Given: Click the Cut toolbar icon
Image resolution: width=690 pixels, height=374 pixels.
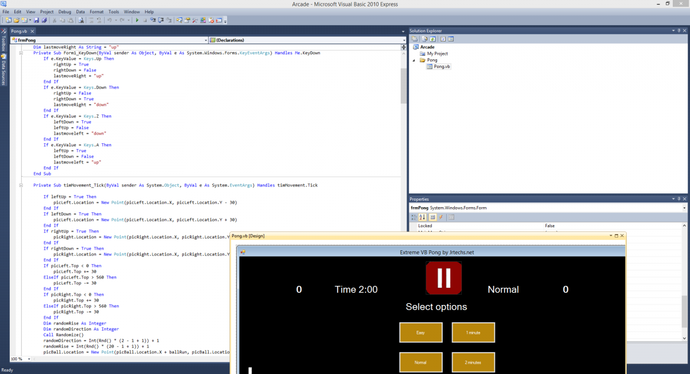Looking at the screenshot, I should pyautogui.click(x=55, y=20).
